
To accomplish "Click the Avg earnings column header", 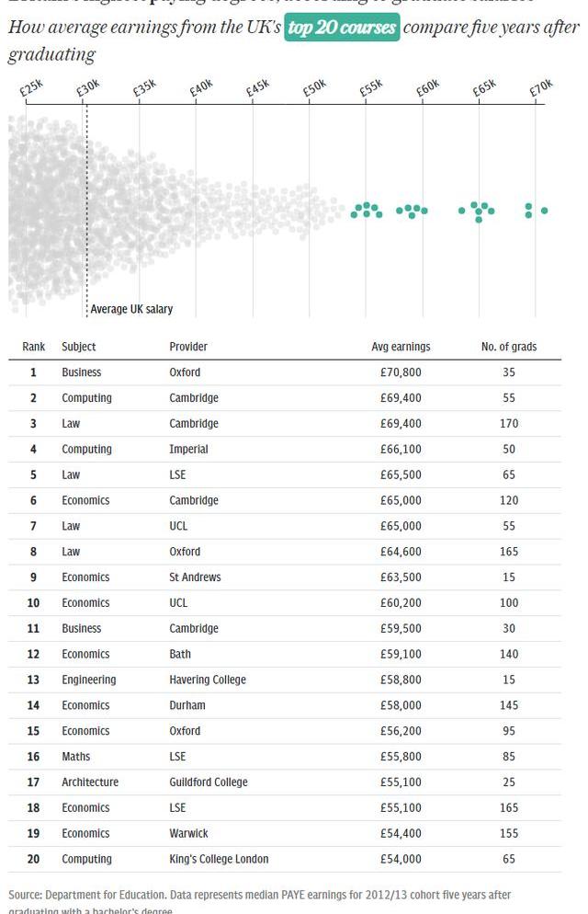I will click(401, 347).
